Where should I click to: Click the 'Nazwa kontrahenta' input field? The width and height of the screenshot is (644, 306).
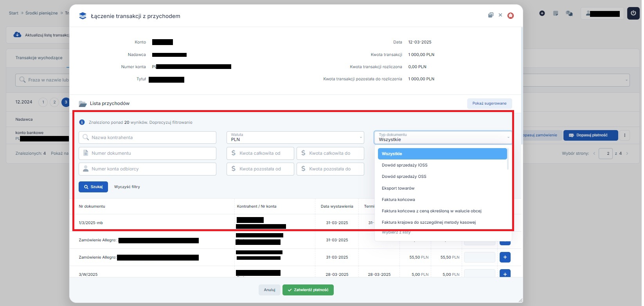coord(148,138)
